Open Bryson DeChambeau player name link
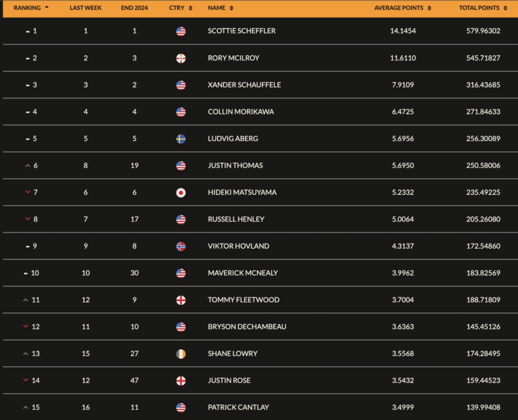Screen dimensions: 518x420 [247, 327]
